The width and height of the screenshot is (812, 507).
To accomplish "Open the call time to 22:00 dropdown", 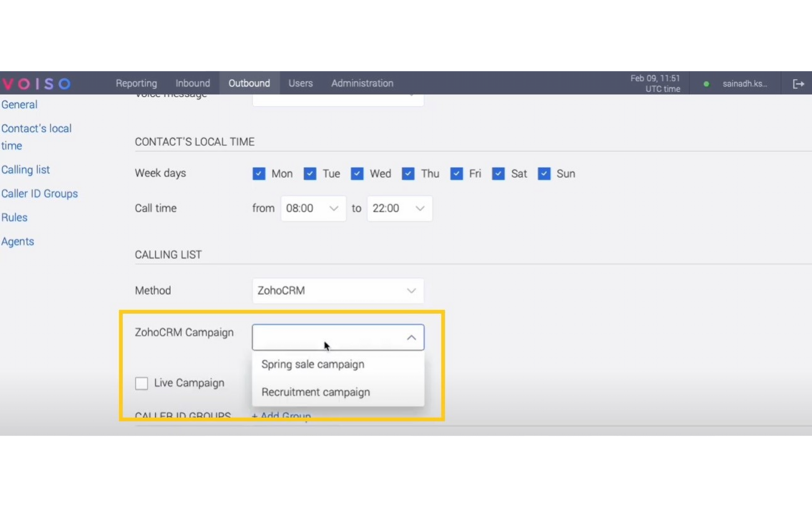I will (400, 208).
